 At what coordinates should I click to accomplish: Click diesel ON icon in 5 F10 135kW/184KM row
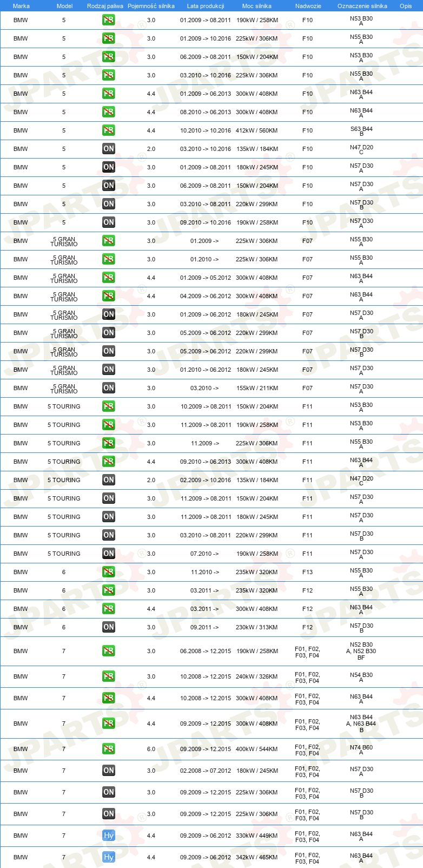click(x=109, y=149)
